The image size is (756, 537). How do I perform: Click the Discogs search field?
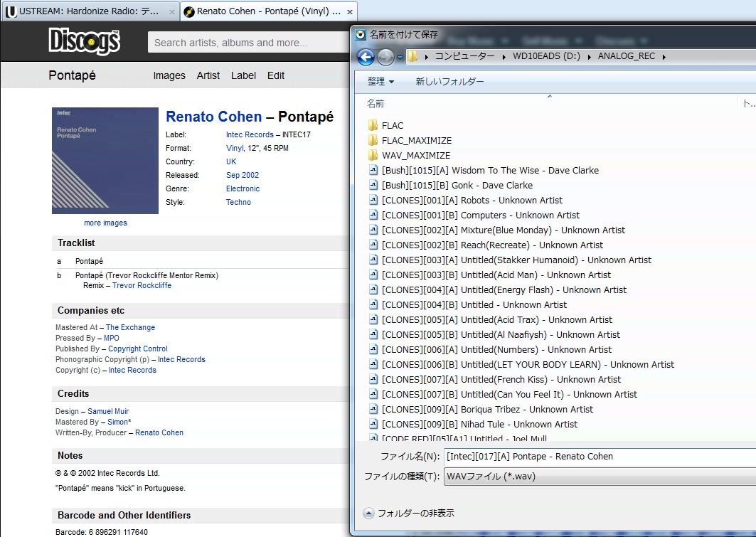(248, 43)
